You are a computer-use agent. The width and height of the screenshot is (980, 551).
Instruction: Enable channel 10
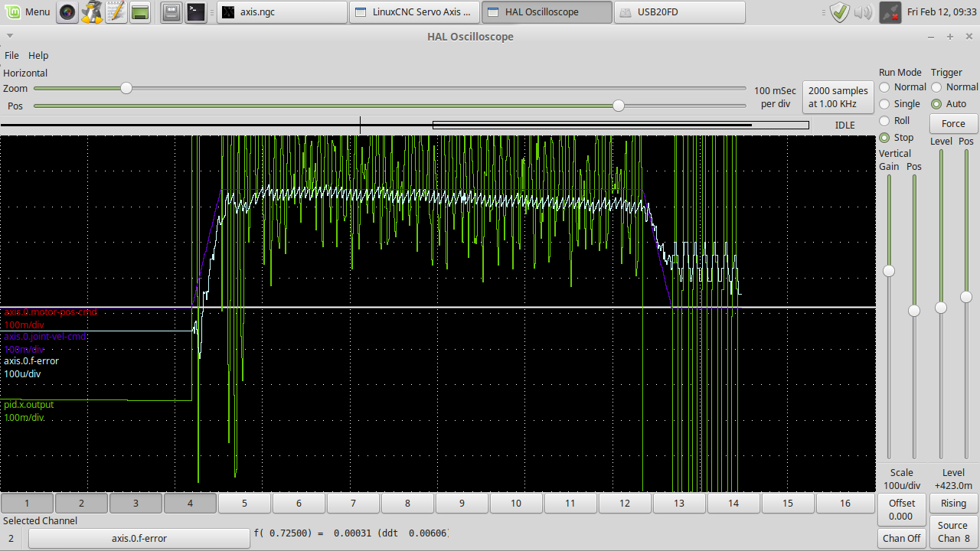(x=516, y=503)
